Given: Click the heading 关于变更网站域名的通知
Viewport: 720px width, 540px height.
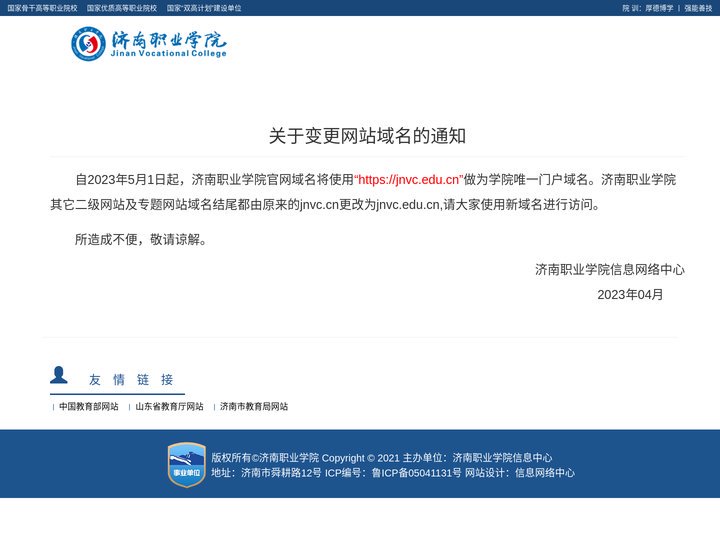Looking at the screenshot, I should (367, 136).
